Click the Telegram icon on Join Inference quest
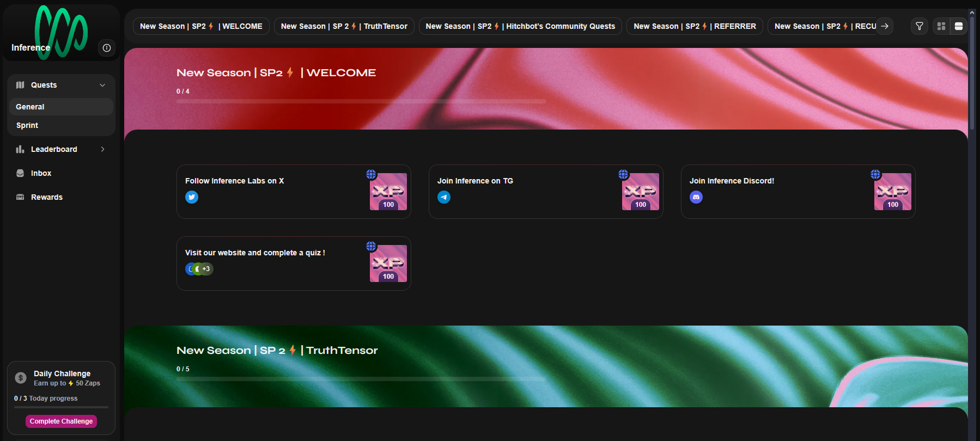 pyautogui.click(x=444, y=197)
